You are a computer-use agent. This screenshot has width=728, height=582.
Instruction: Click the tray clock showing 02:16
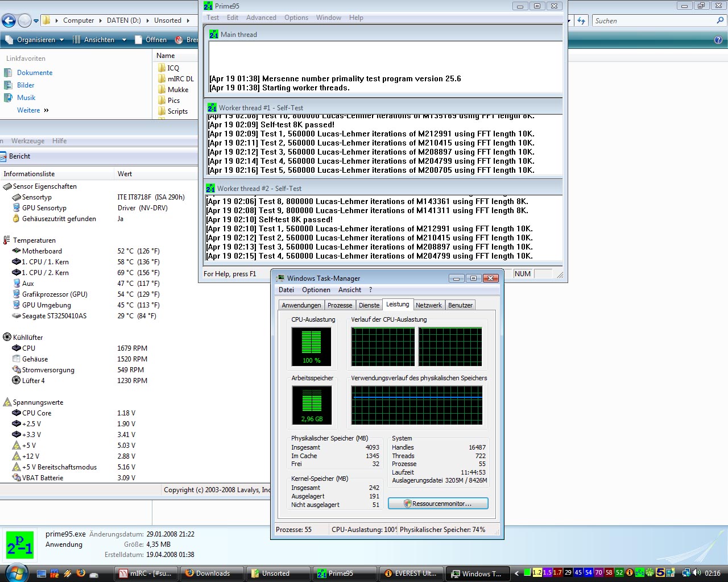(x=713, y=573)
